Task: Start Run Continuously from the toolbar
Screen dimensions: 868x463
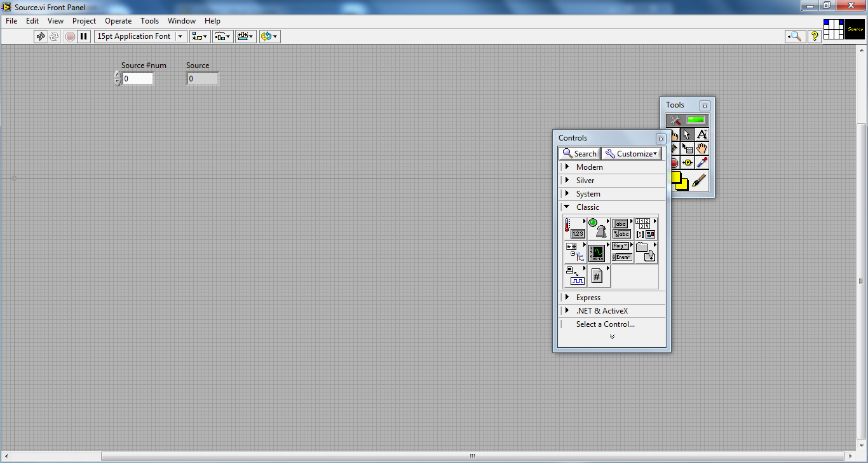Action: 55,36
